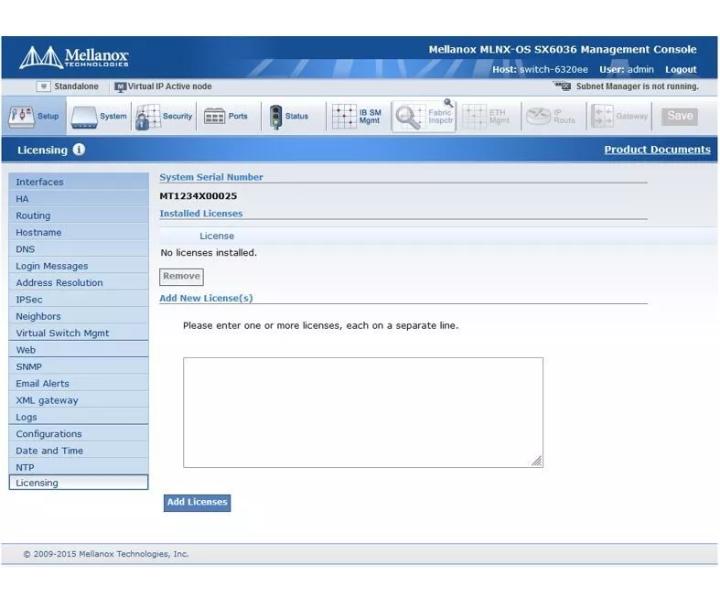
Task: Open Login Messages sidebar item
Action: pyautogui.click(x=79, y=266)
